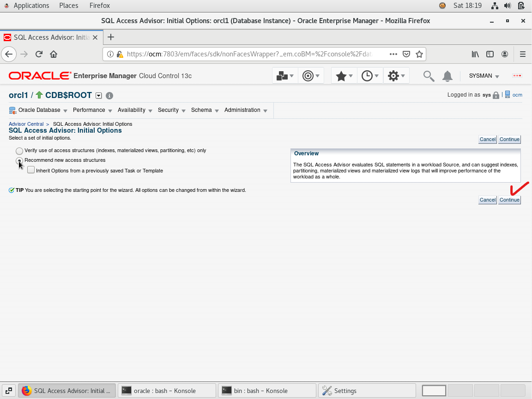Check Inherit Options from saved Task checkbox
The height and width of the screenshot is (399, 532).
click(31, 170)
